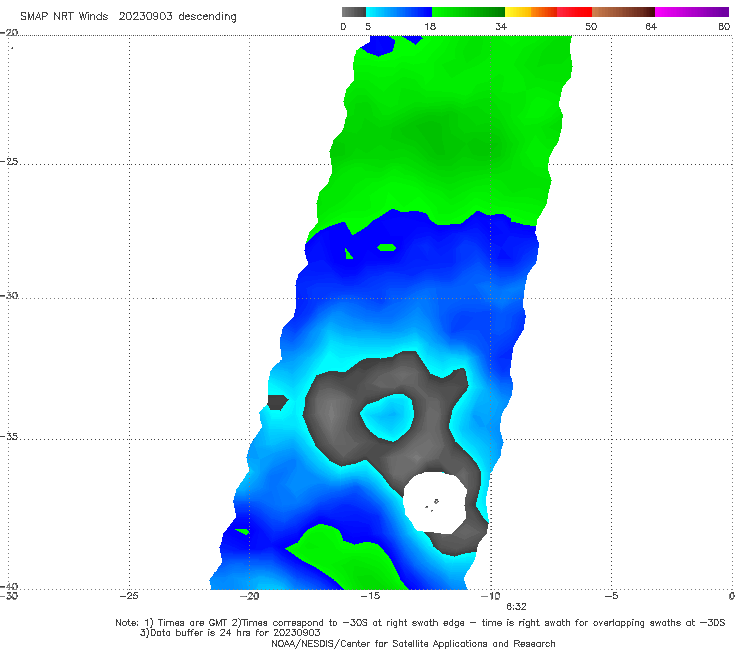Click colorbar label '50'
The height and width of the screenshot is (650, 740).
tap(591, 27)
